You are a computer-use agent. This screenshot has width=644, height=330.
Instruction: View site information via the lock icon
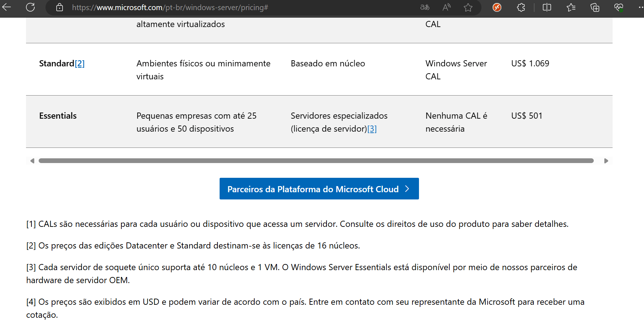60,7
